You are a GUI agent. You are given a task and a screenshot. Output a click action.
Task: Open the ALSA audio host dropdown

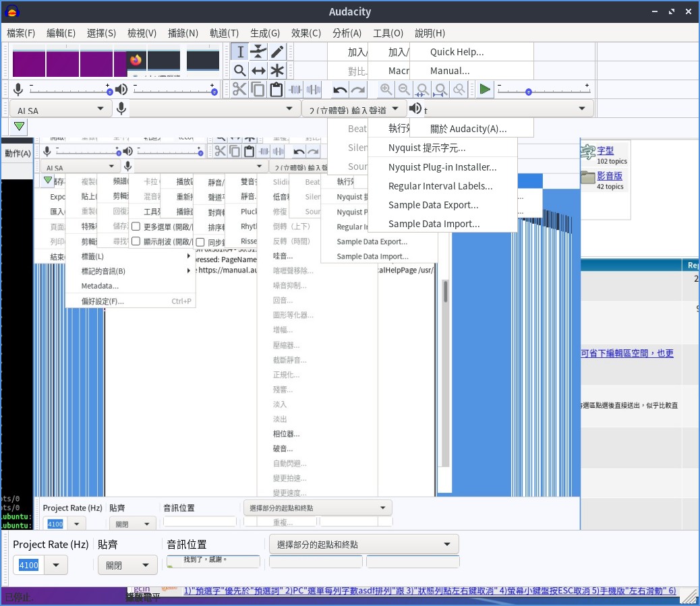[x=61, y=109]
